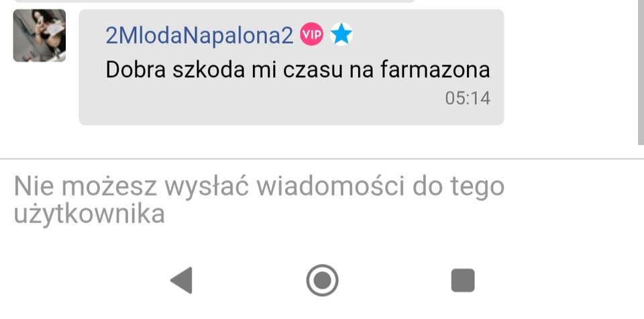Tap the word 'Dobra' starting the message
The height and width of the screenshot is (319, 644).
136,70
